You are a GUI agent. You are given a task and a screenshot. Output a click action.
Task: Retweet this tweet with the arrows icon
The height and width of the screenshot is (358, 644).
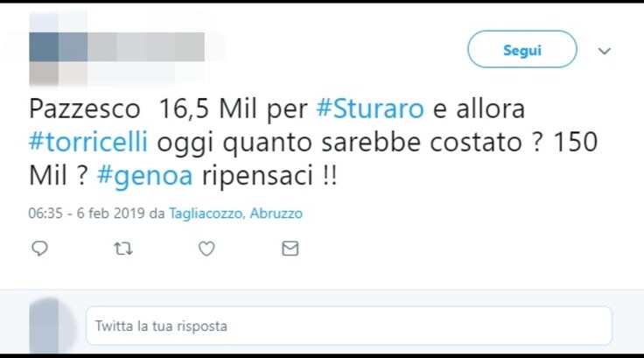click(123, 249)
